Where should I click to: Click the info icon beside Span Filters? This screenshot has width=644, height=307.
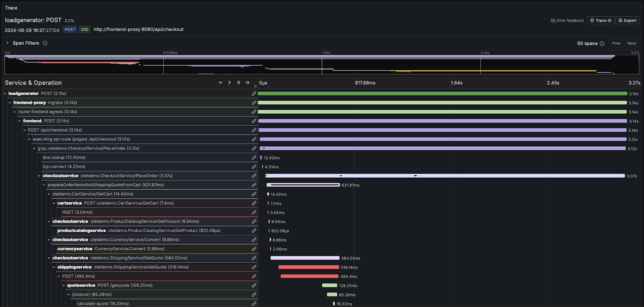45,43
